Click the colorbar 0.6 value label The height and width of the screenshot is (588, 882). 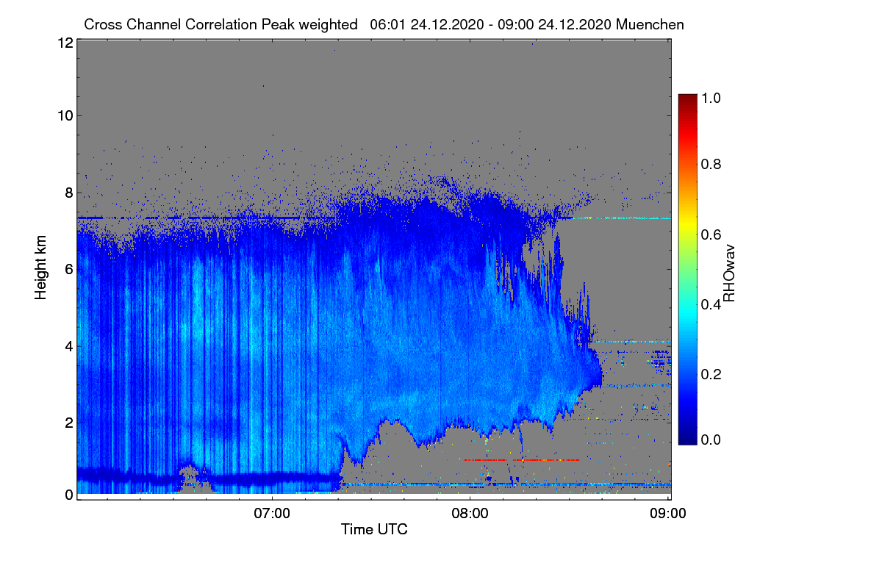click(x=711, y=234)
